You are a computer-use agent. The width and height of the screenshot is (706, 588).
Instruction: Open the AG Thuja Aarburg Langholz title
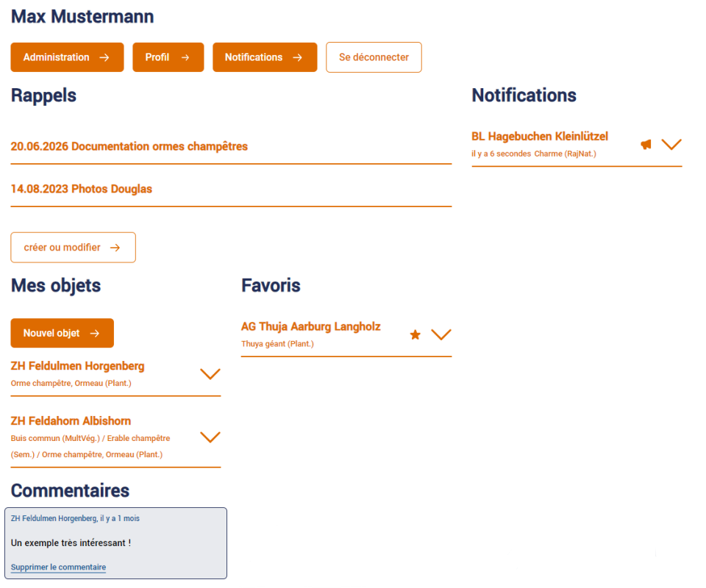tap(310, 326)
